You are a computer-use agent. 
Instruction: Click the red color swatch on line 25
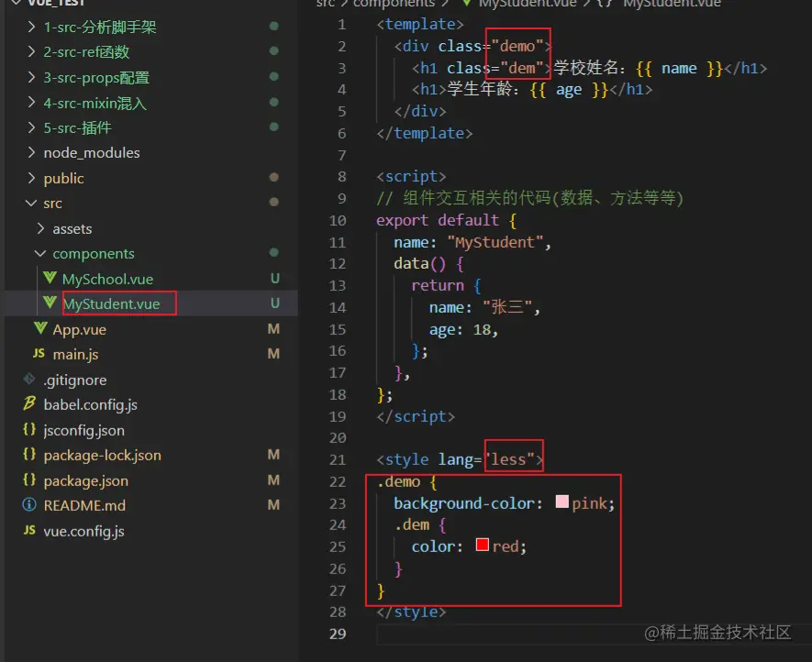tap(482, 545)
